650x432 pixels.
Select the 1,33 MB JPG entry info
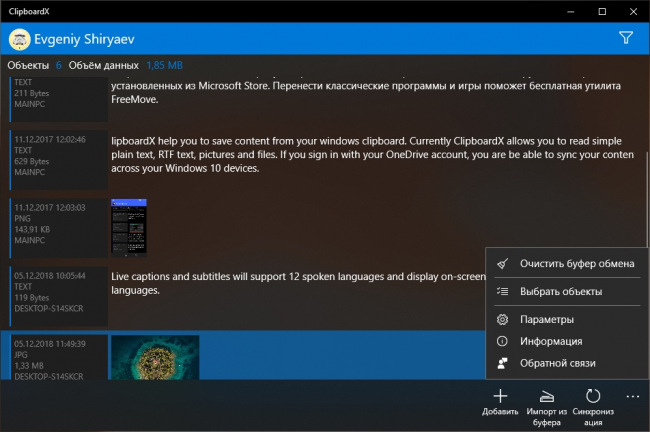[x=59, y=357]
